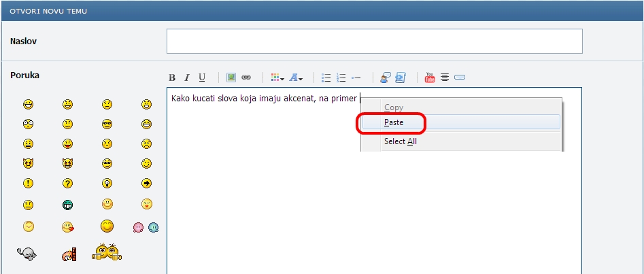Insert the arrow smiley
Screen dimensions: 644x274
pos(147,183)
